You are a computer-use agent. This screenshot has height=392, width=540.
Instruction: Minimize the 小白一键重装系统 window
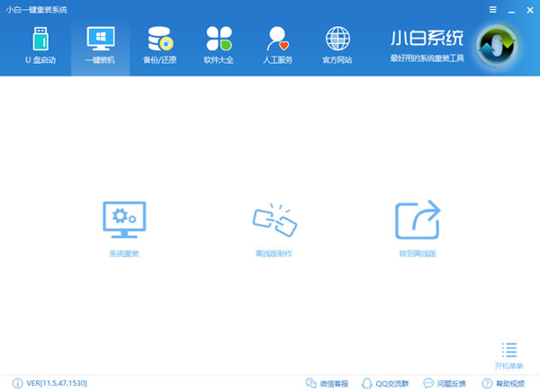pyautogui.click(x=511, y=11)
